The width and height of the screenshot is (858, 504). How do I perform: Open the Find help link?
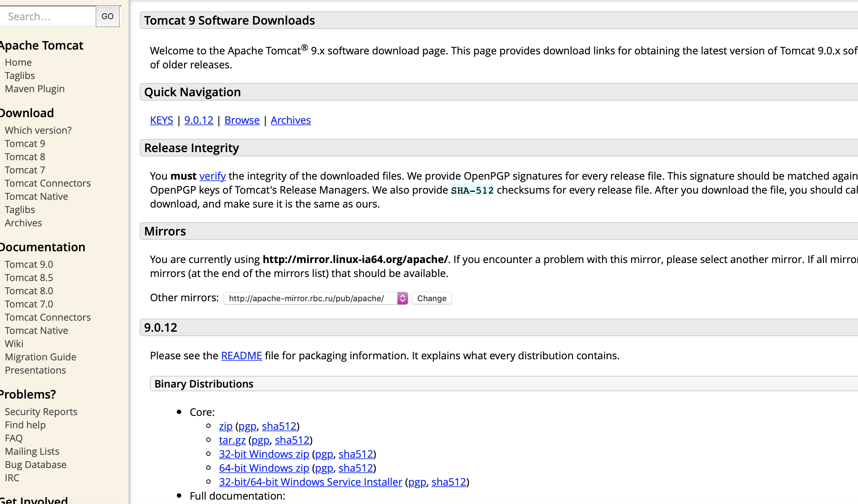tap(25, 425)
